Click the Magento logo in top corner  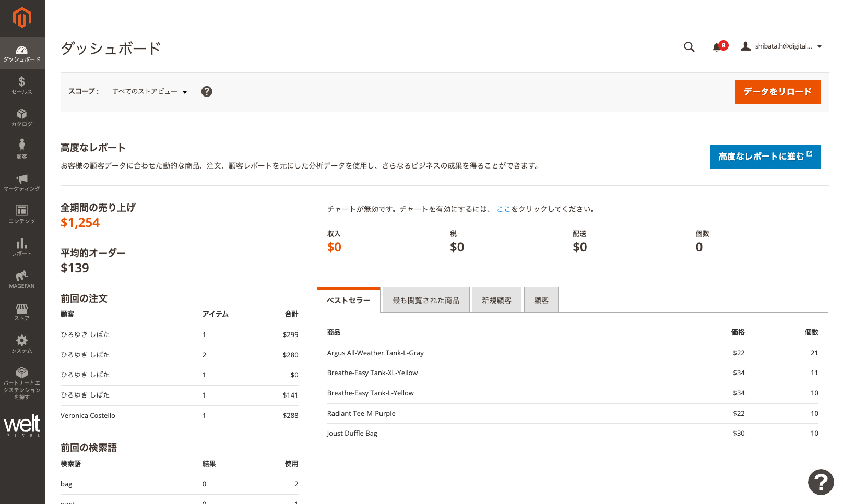pos(22,17)
